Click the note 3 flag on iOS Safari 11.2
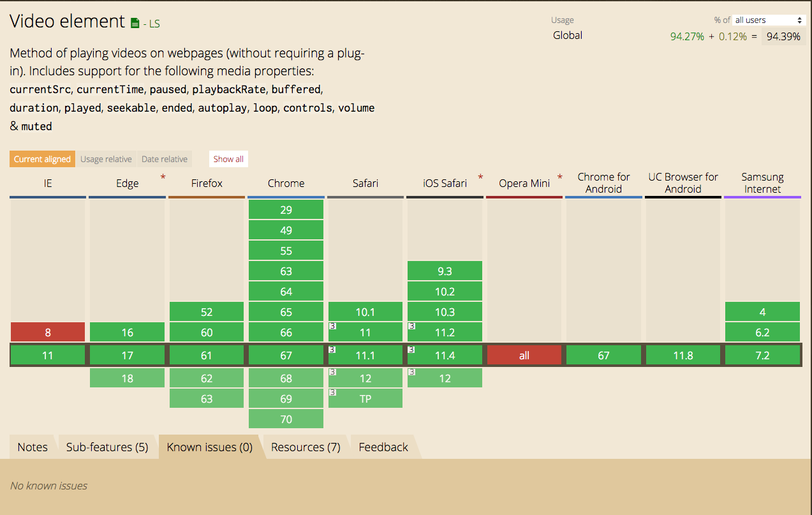The height and width of the screenshot is (515, 812). [x=411, y=326]
